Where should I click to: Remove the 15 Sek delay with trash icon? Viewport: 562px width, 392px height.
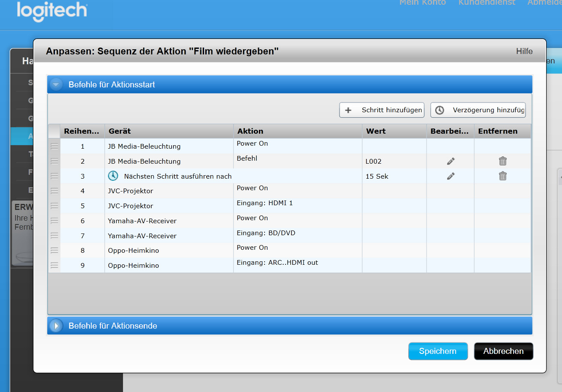click(x=502, y=176)
